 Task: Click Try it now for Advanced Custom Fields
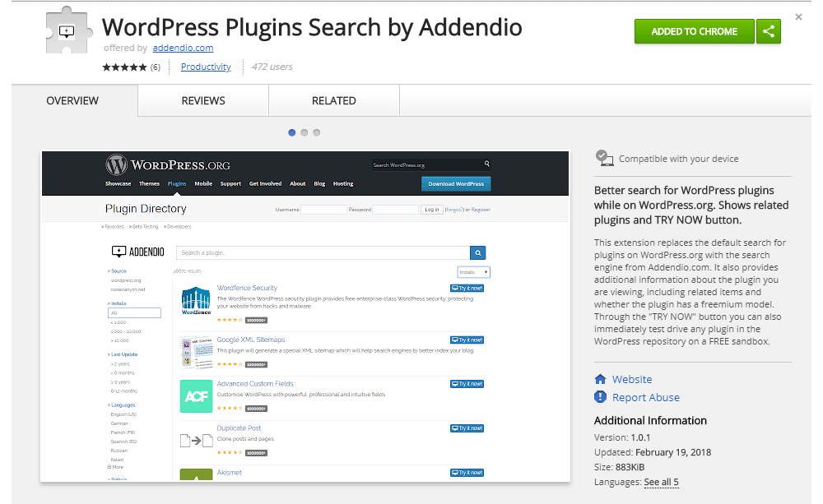[467, 384]
